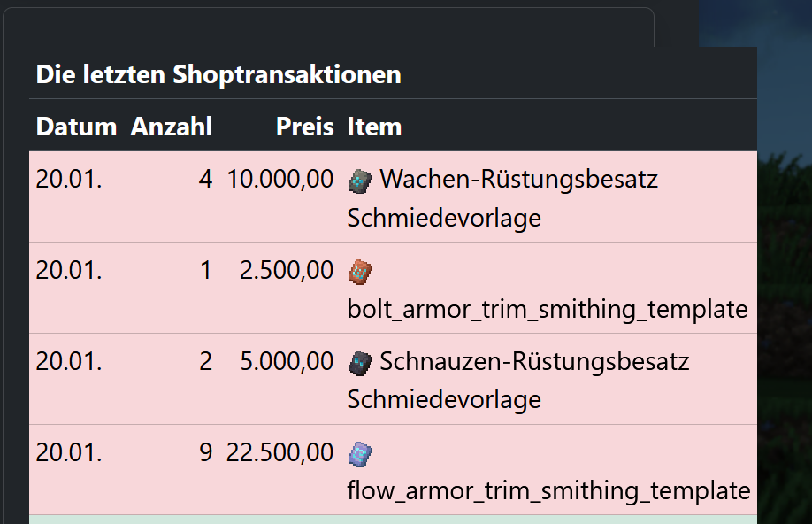Click the Schnauzen-Rüstungsbesatz template icon
The image size is (812, 524).
click(360, 362)
